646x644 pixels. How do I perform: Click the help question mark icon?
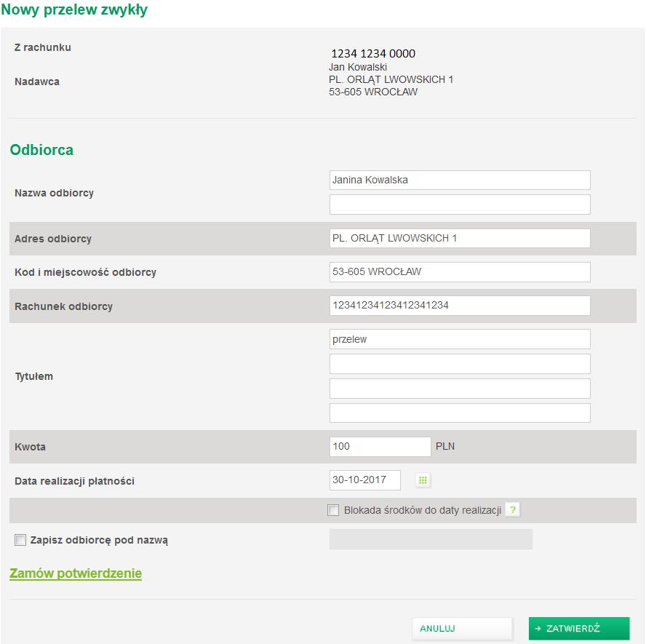click(x=513, y=510)
